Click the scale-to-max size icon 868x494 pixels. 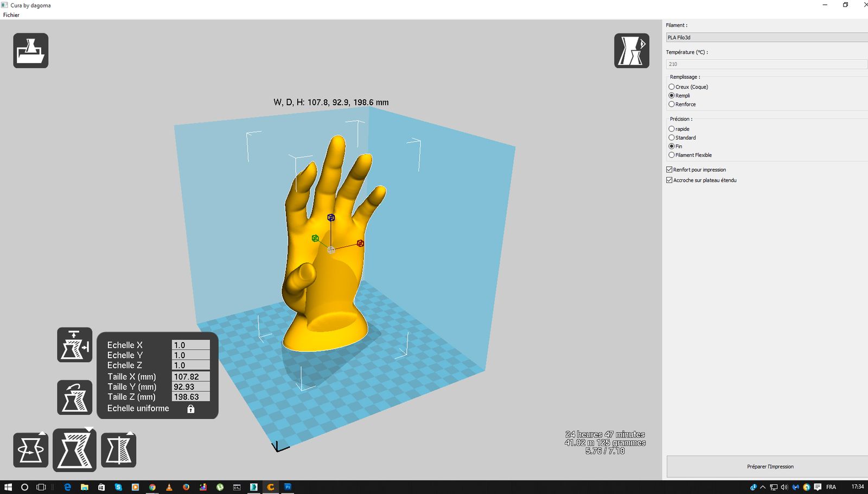coord(75,345)
